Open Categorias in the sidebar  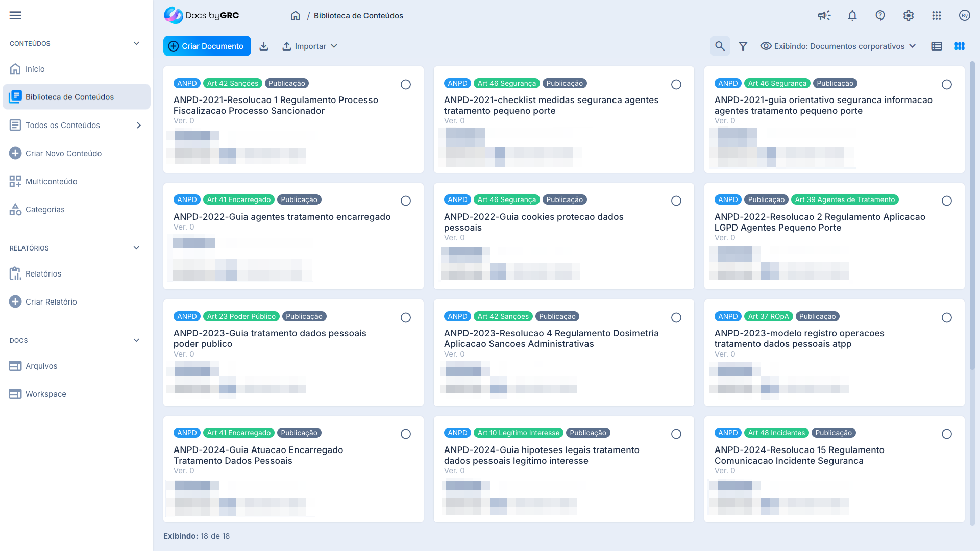pyautogui.click(x=45, y=210)
